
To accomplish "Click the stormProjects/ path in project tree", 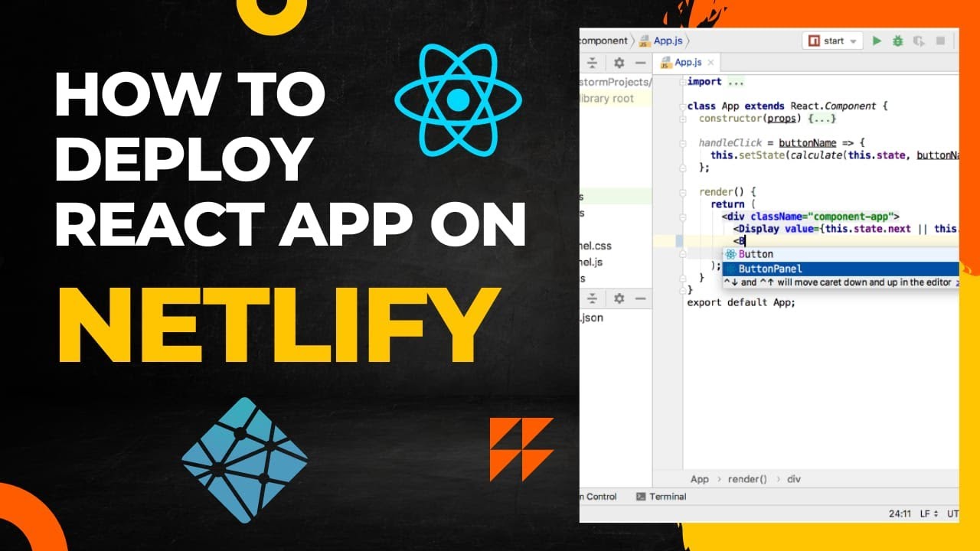I will pos(616,82).
